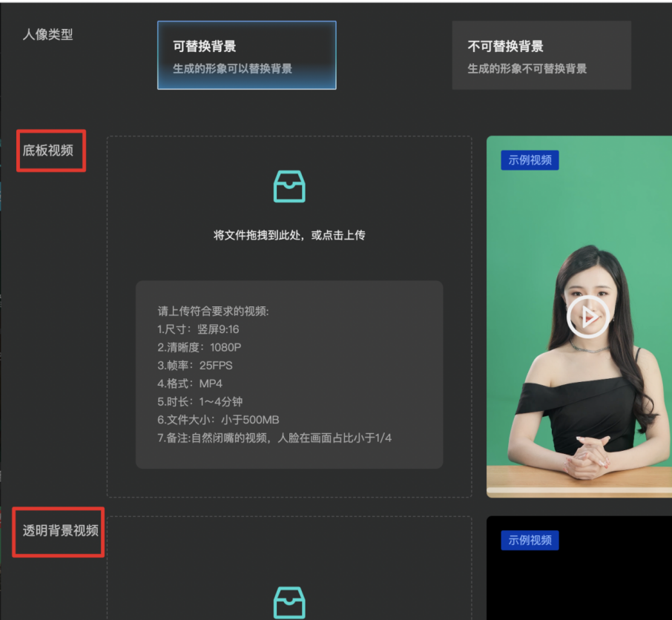Click 生成的形象不可替换背景 description text

click(527, 68)
